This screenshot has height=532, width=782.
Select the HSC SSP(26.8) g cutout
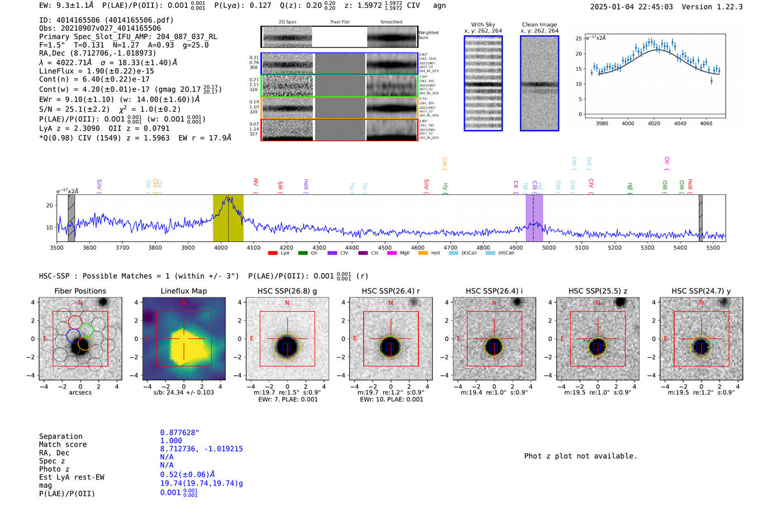point(287,339)
